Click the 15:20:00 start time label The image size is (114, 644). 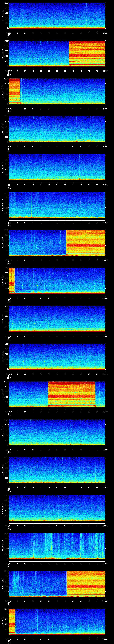(x=9, y=260)
